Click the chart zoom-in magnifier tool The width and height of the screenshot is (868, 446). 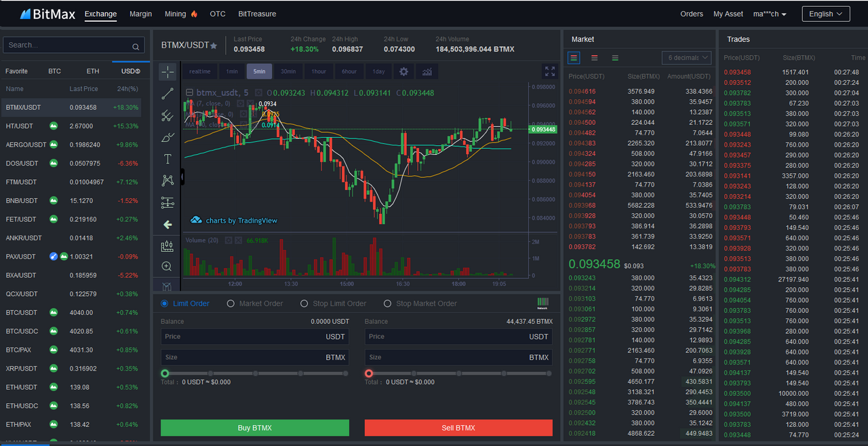tap(167, 267)
